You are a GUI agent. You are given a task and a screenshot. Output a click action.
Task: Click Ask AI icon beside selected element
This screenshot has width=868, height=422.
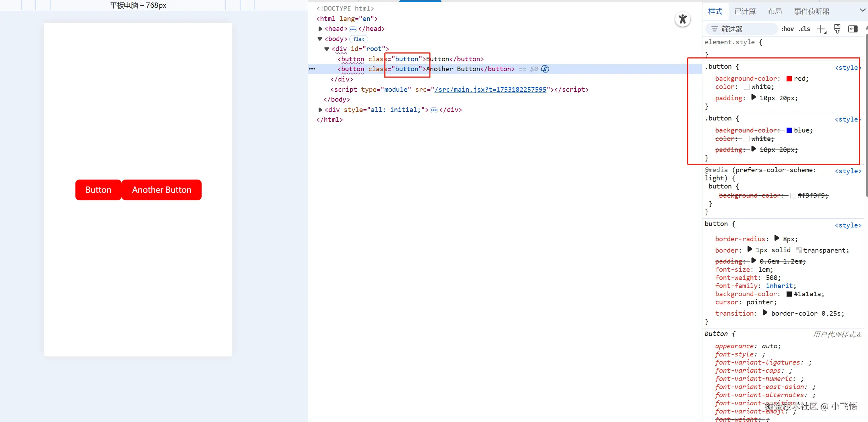coord(545,69)
